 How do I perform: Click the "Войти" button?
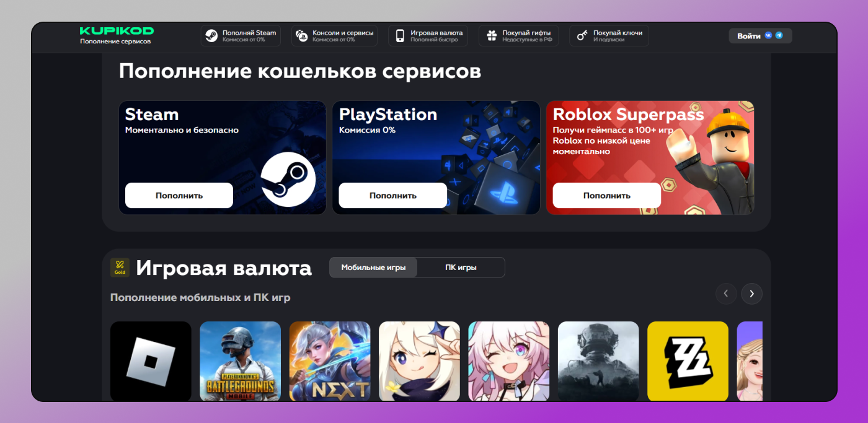point(750,35)
